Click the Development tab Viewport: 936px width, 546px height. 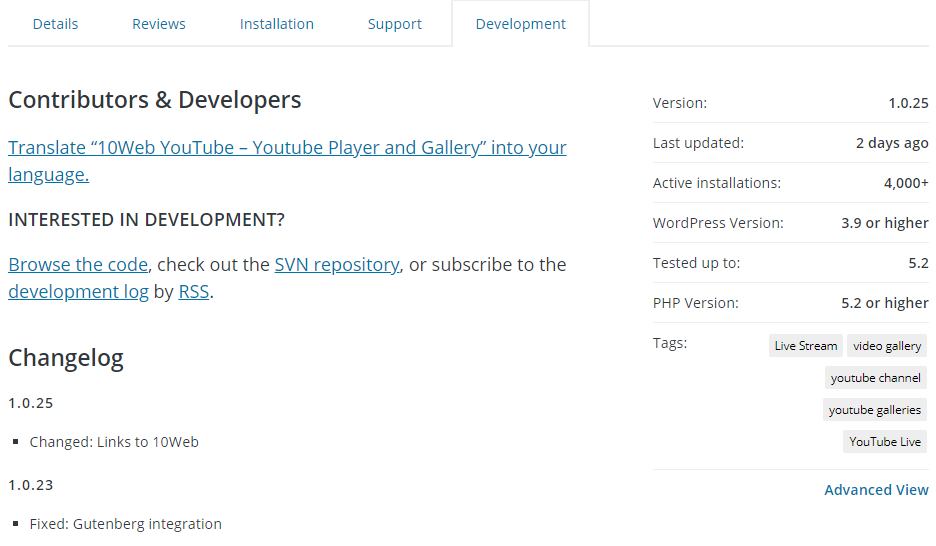tap(521, 24)
